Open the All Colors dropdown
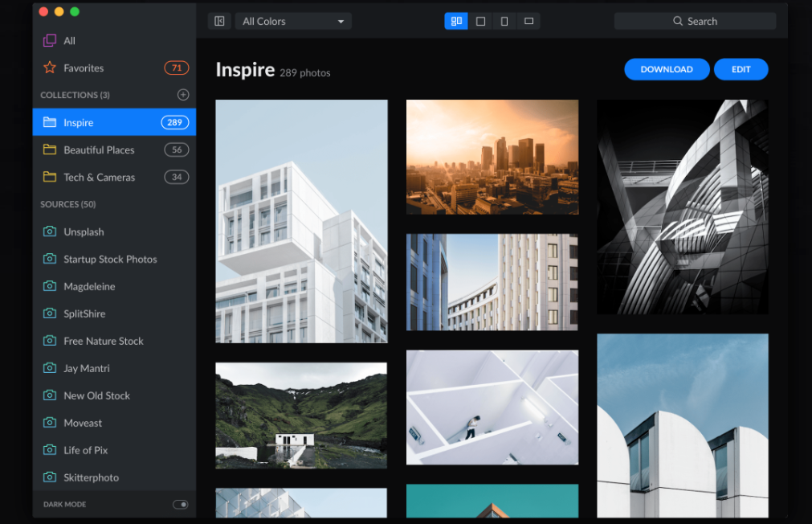 click(293, 21)
